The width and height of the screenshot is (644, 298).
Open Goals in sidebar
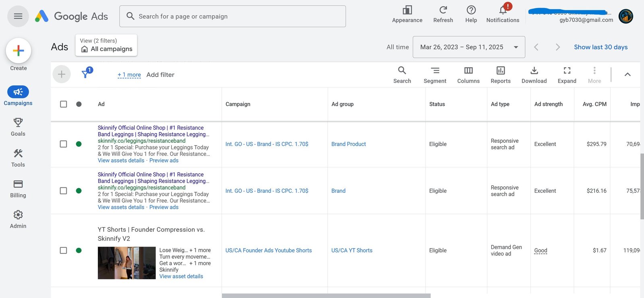[x=18, y=127]
